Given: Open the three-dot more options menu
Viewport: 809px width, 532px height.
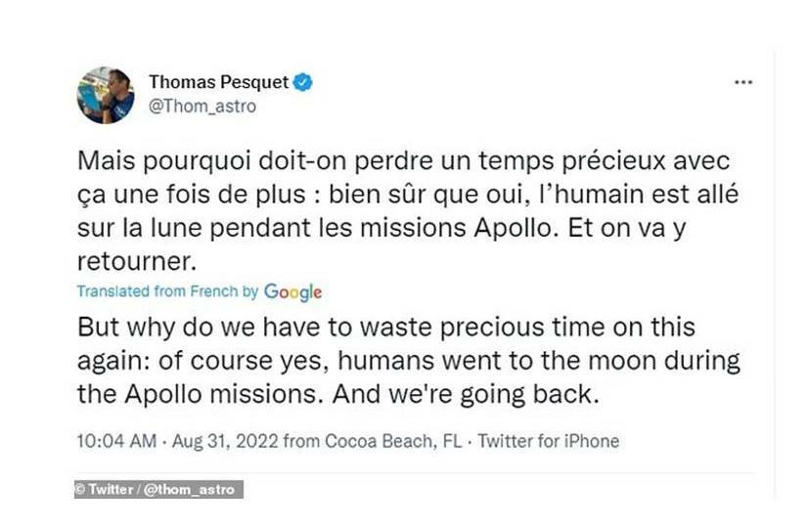Looking at the screenshot, I should (742, 83).
